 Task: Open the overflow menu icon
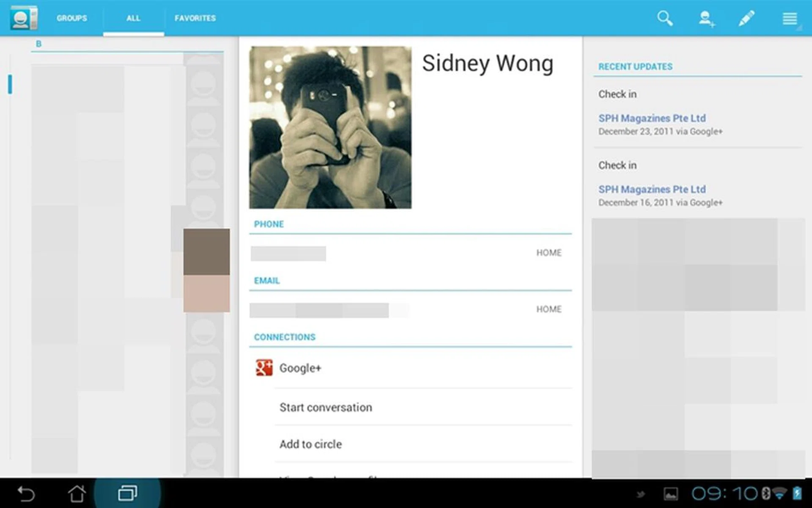[x=789, y=19]
